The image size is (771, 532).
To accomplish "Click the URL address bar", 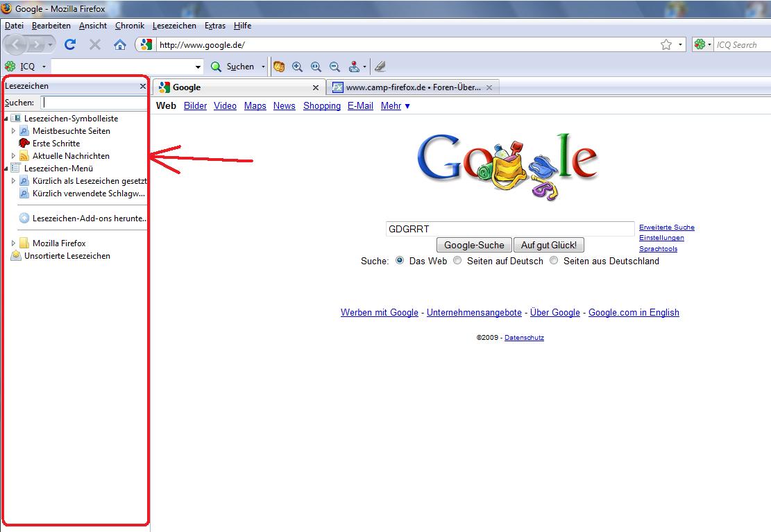I will coord(408,45).
